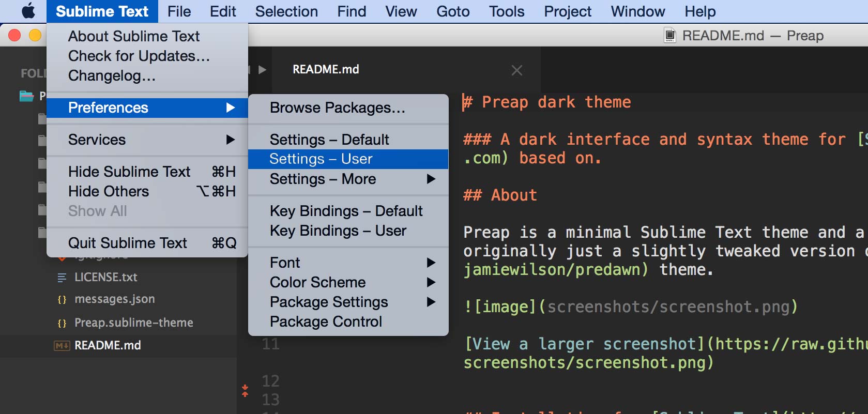The image size is (868, 414).
Task: Switch to the README.md tab
Action: (406, 70)
